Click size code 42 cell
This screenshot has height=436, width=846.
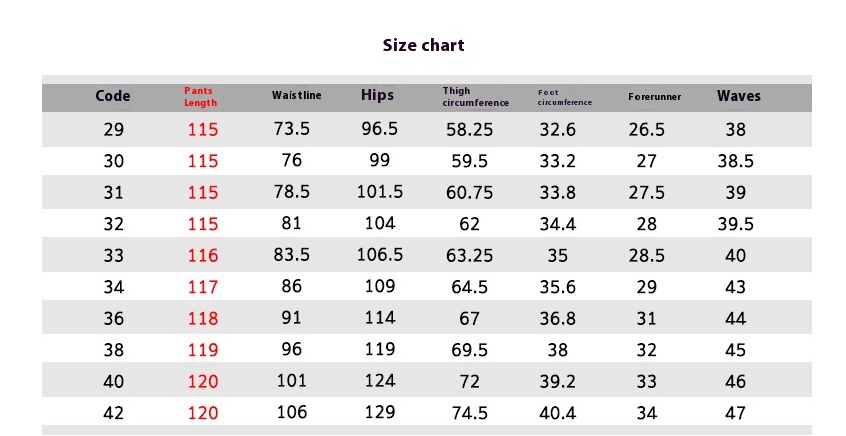click(114, 413)
